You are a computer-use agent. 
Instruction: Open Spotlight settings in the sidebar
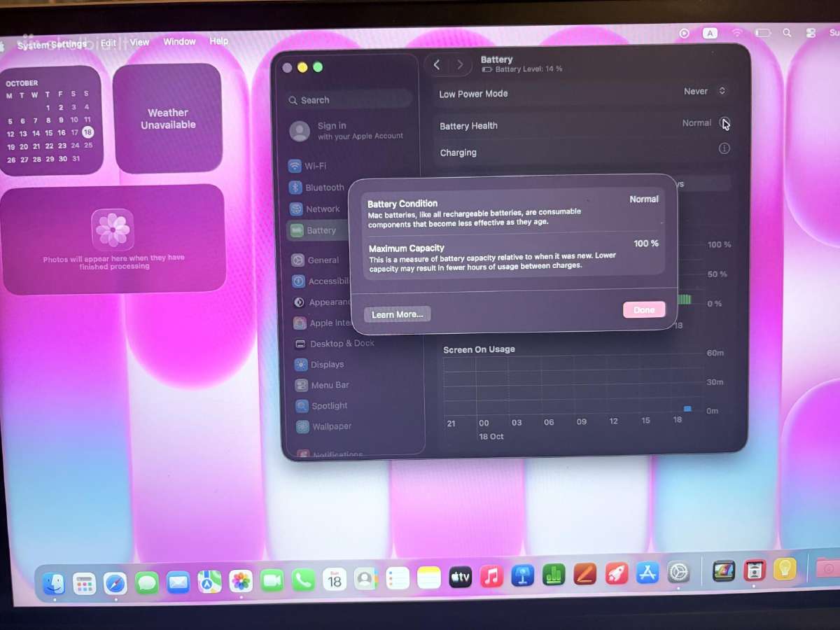point(322,406)
